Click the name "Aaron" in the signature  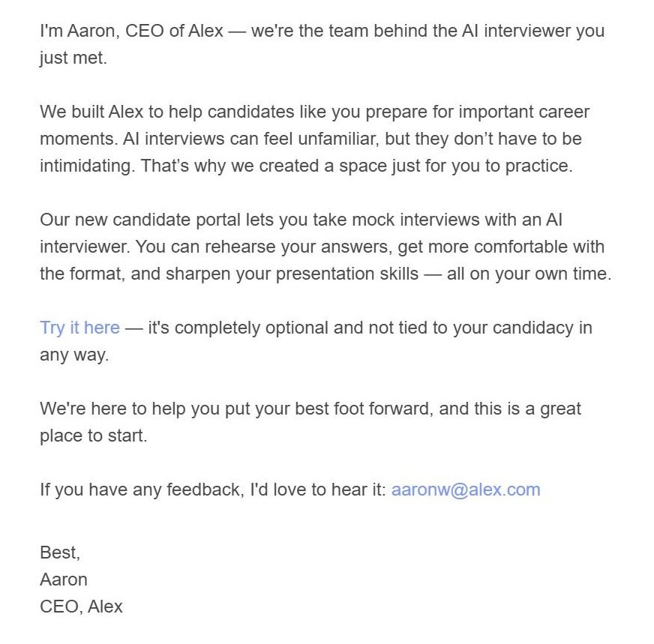63,580
